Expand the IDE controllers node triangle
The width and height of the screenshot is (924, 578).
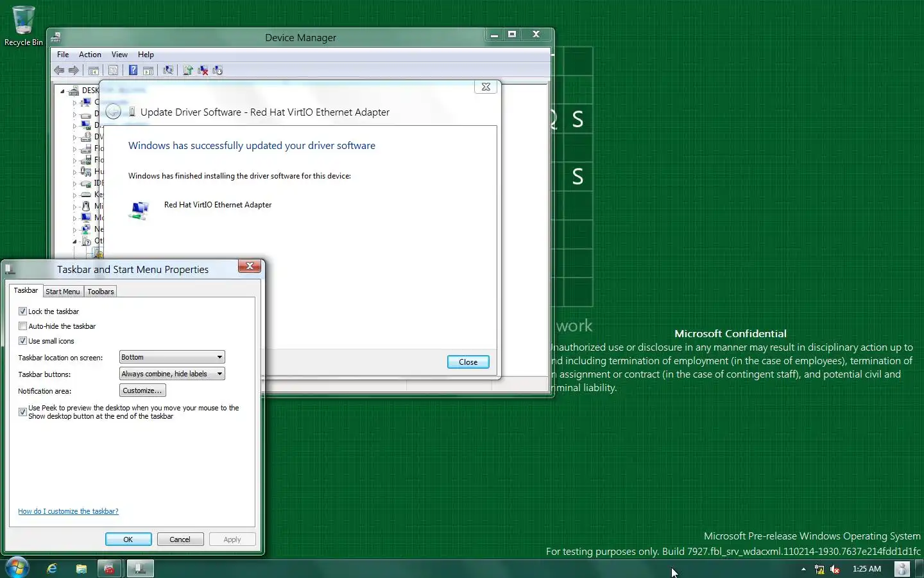(74, 184)
